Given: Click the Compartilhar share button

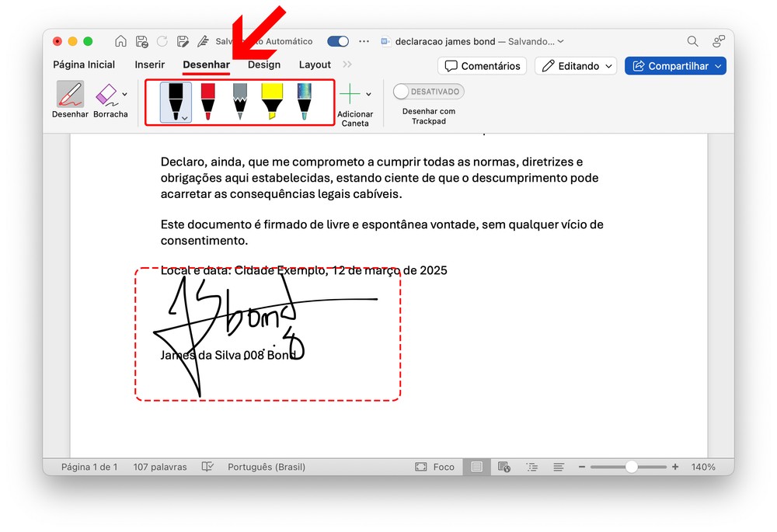Looking at the screenshot, I should pyautogui.click(x=675, y=66).
